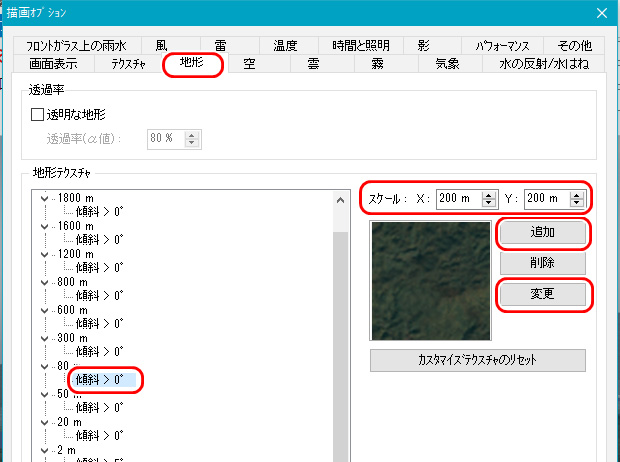This screenshot has width=620, height=462.
Task: Increase the scale X value with up arrow
Action: tap(489, 195)
